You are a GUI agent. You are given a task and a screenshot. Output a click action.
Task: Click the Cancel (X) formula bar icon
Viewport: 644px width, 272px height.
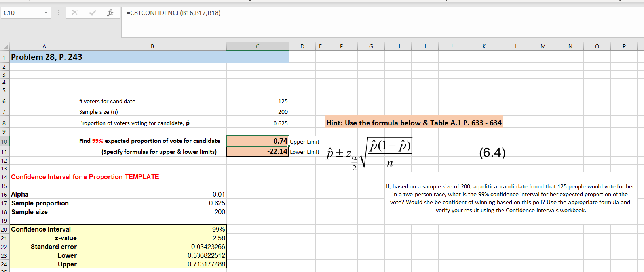pos(74,13)
